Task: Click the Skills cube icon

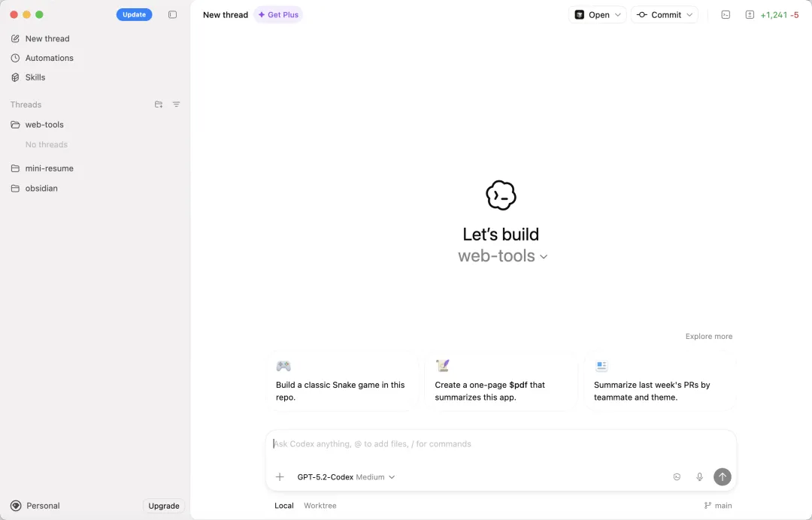Action: point(16,77)
